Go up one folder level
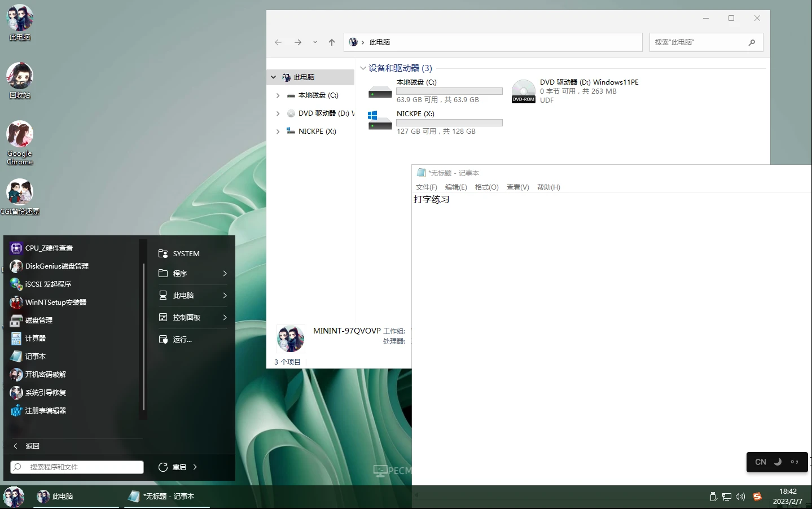The width and height of the screenshot is (812, 509). tap(332, 42)
